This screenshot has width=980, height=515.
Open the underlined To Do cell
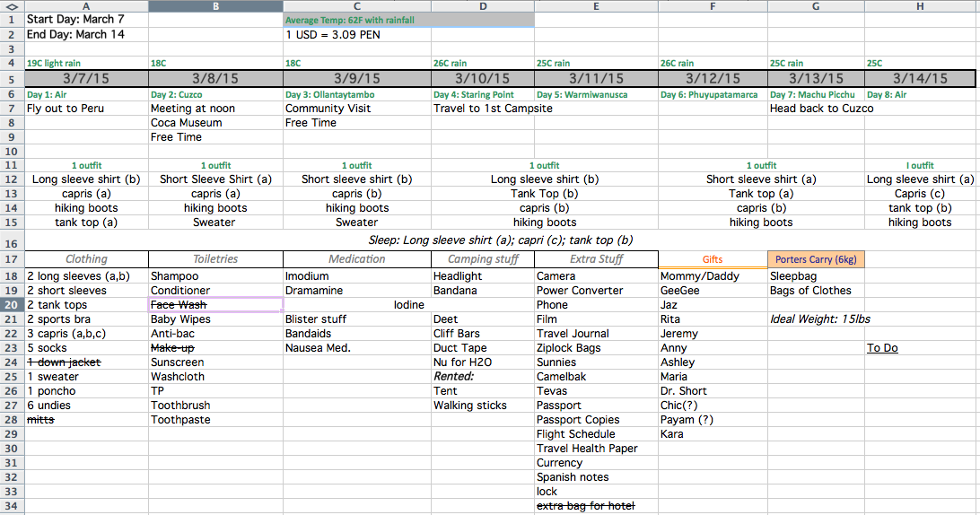pyautogui.click(x=882, y=348)
